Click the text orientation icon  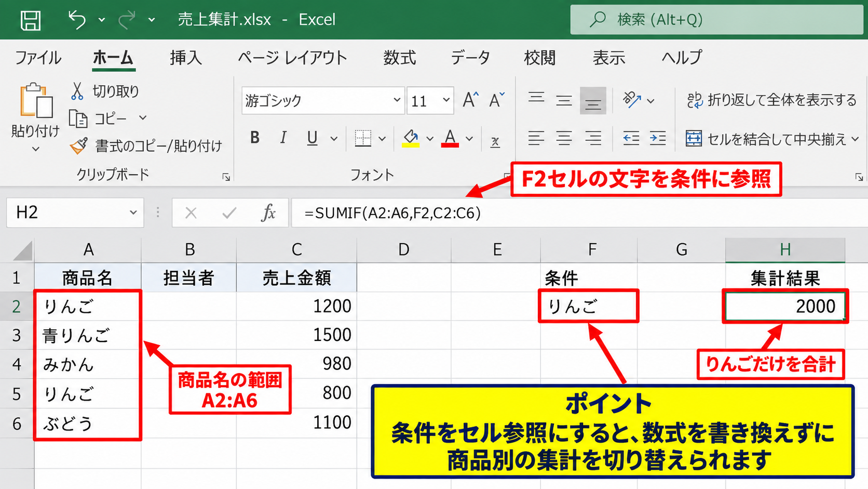tap(632, 100)
